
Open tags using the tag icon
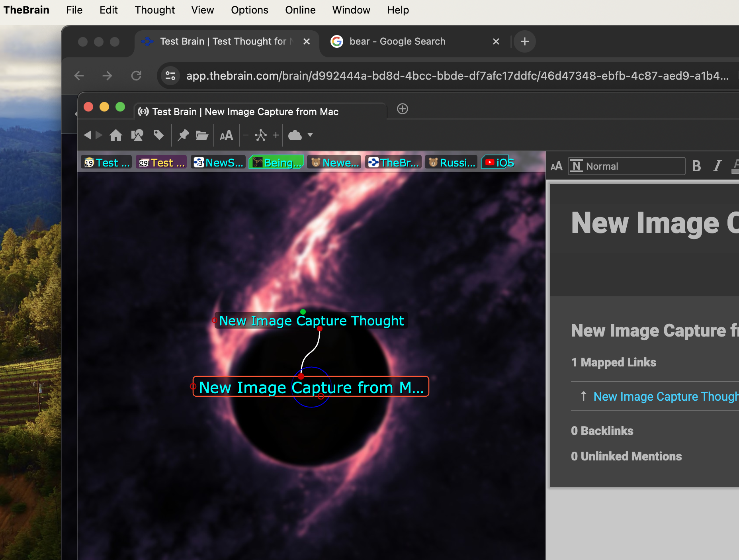158,135
